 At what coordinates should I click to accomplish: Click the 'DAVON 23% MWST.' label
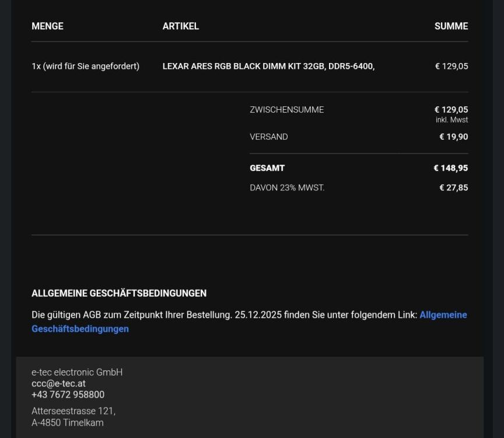click(x=287, y=188)
